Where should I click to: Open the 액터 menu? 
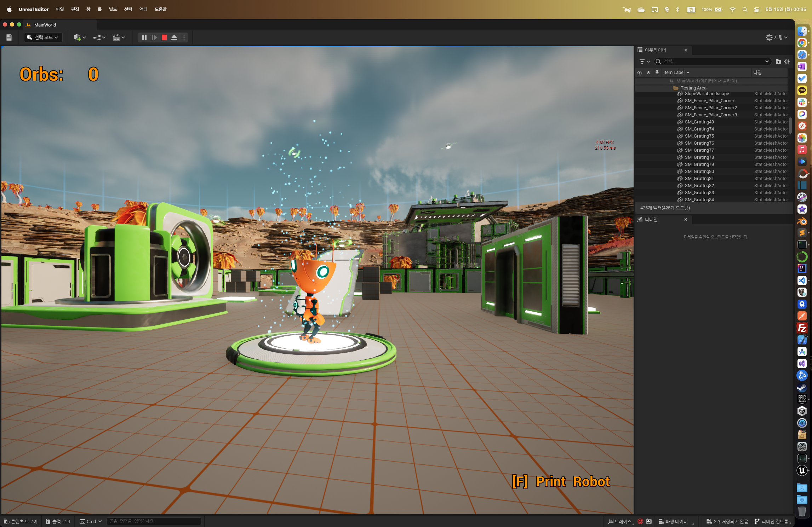(x=143, y=9)
